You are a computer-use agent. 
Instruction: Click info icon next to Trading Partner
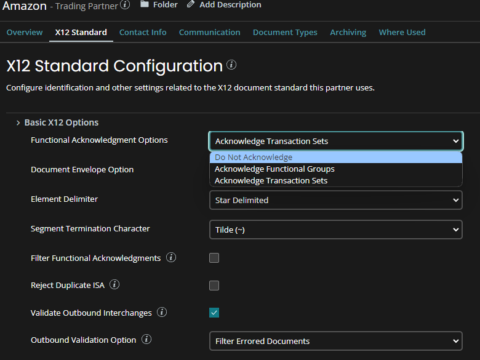point(125,5)
